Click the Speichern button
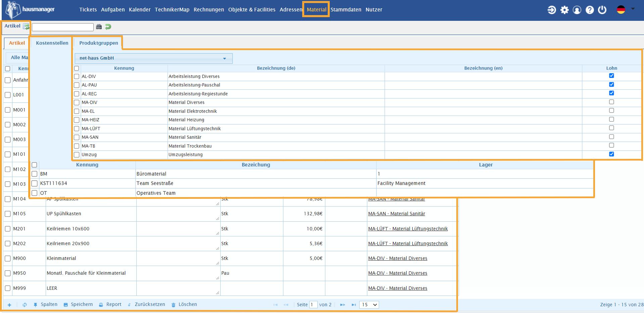 coord(78,305)
